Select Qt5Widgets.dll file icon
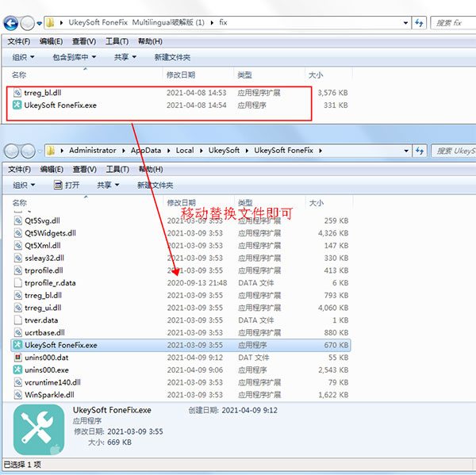 (18, 233)
